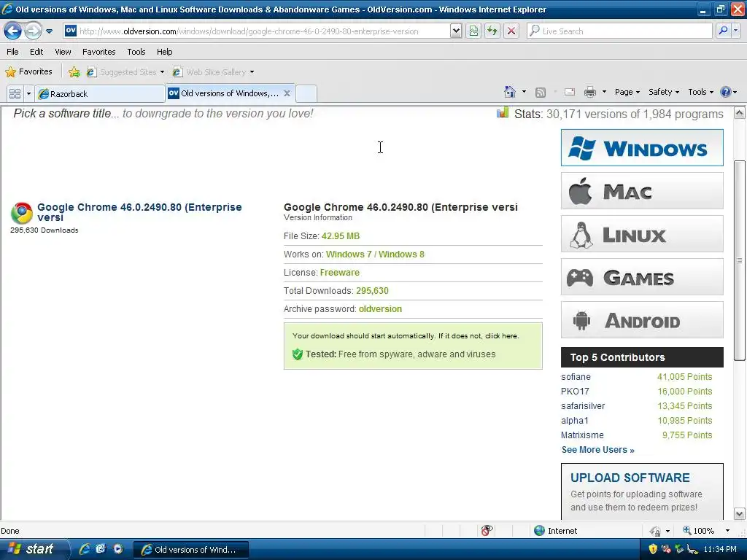Screen dimensions: 747x560
Task: Toggle Compatibility View icon
Action: 473,31
